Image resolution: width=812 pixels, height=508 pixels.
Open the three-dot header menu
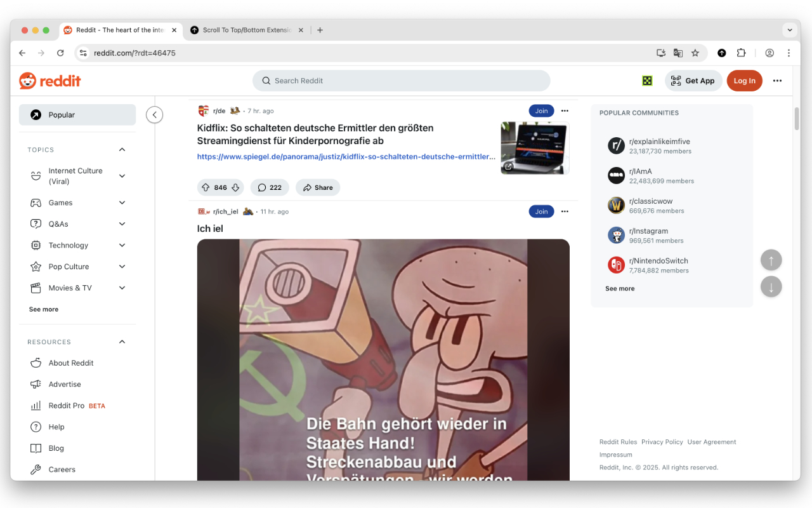tap(777, 81)
